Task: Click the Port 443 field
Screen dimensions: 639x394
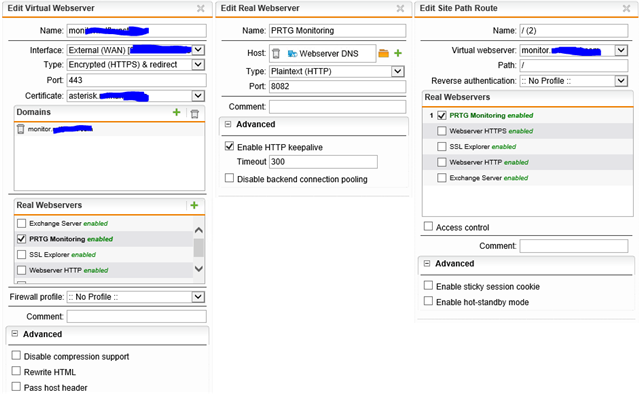Action: [137, 80]
